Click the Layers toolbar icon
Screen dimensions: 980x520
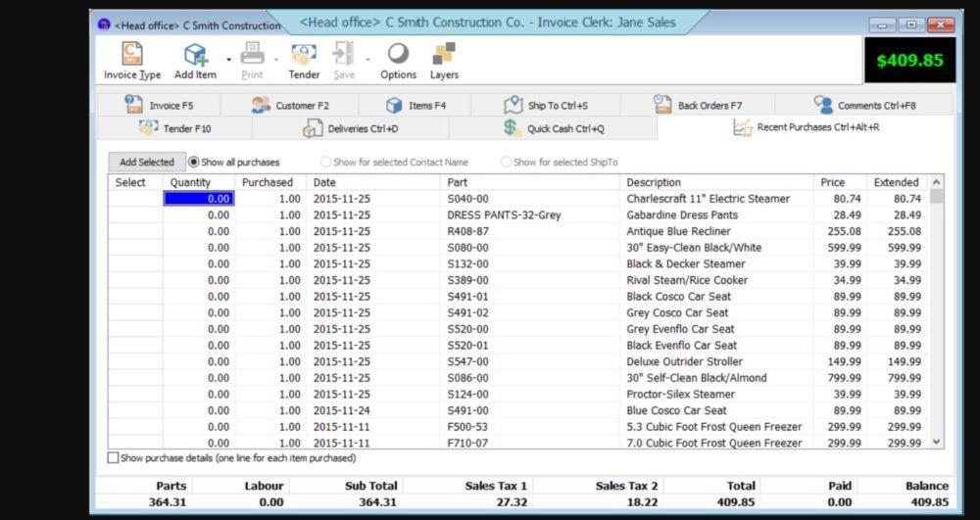pyautogui.click(x=444, y=55)
